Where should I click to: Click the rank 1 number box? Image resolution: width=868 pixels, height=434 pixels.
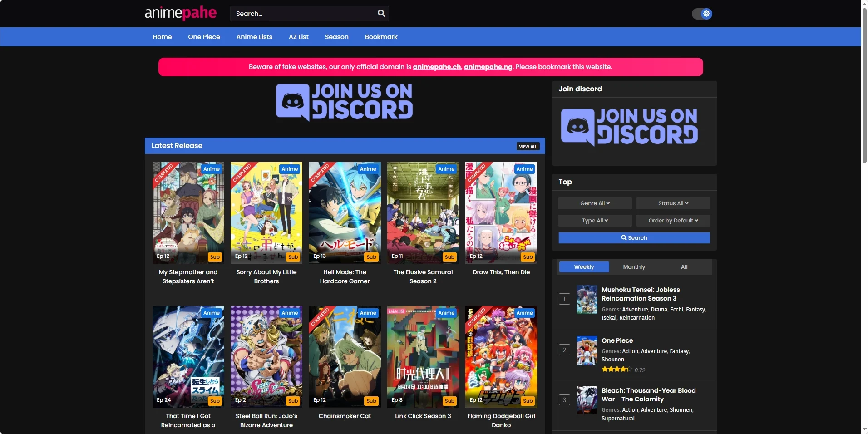[x=564, y=299]
